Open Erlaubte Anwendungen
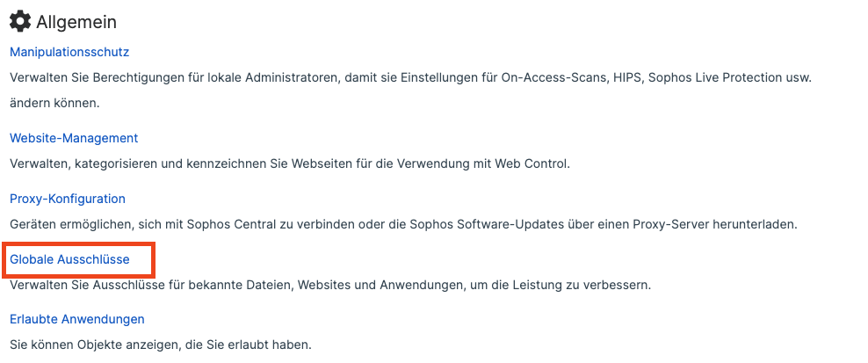 click(77, 319)
